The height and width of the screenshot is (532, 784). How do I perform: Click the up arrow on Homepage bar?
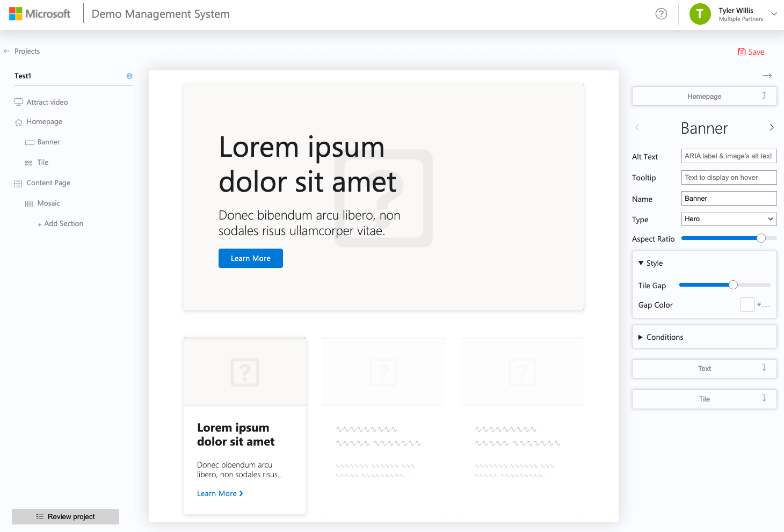pyautogui.click(x=764, y=96)
